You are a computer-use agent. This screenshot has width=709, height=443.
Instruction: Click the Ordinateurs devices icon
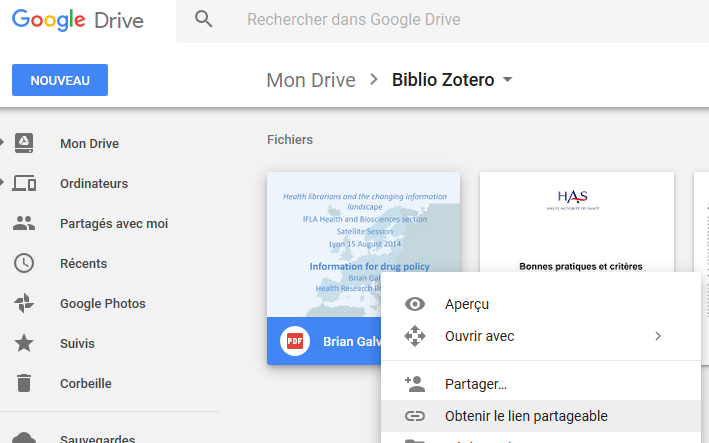24,183
